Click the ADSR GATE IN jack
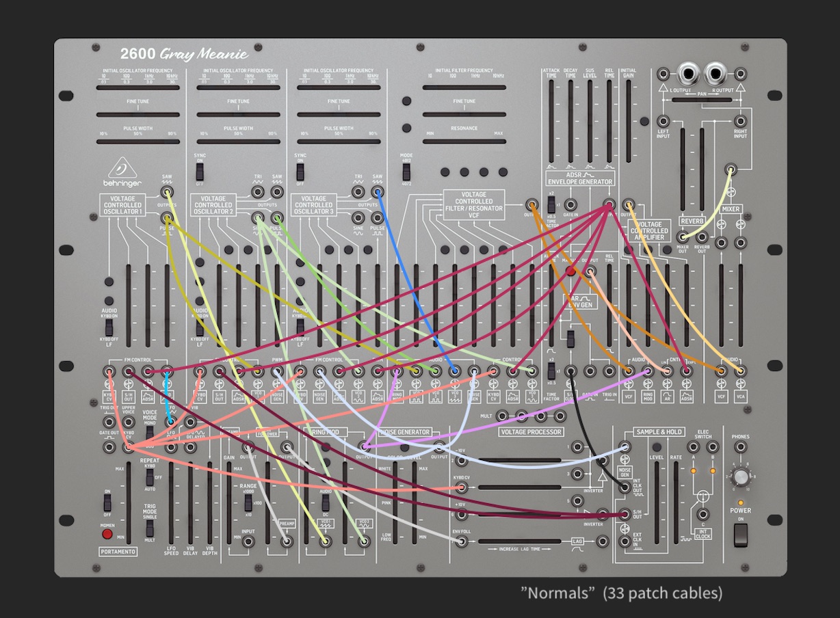The width and height of the screenshot is (840, 618). 570,204
